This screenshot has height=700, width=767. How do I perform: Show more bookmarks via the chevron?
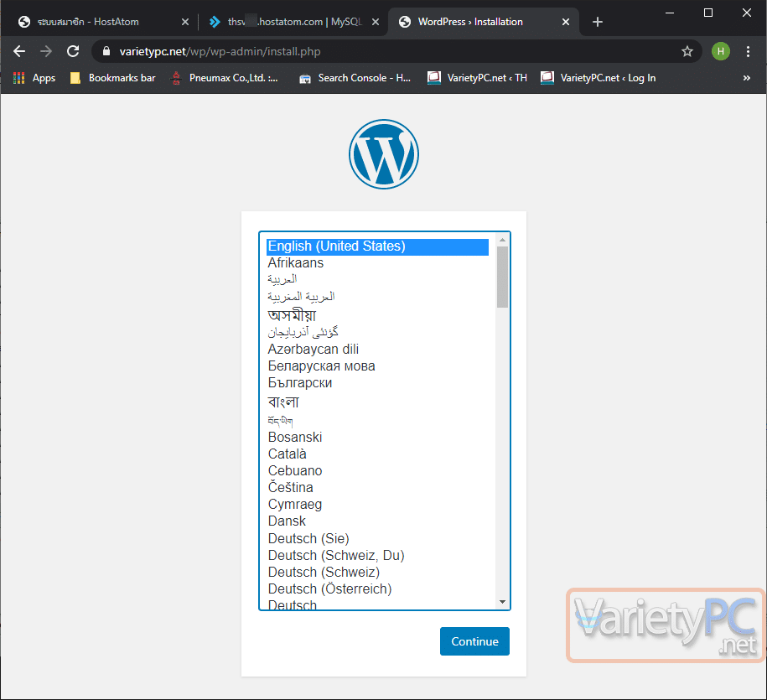pos(746,78)
